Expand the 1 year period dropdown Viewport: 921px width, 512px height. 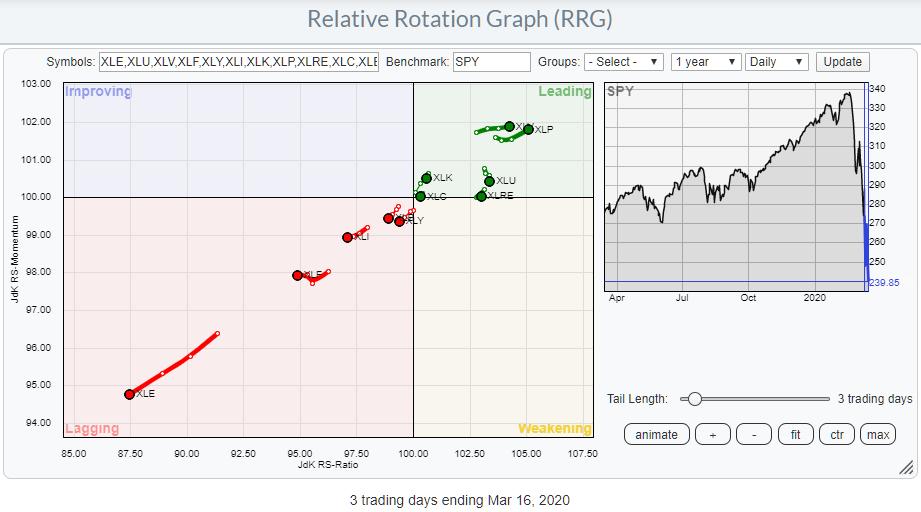pyautogui.click(x=706, y=62)
